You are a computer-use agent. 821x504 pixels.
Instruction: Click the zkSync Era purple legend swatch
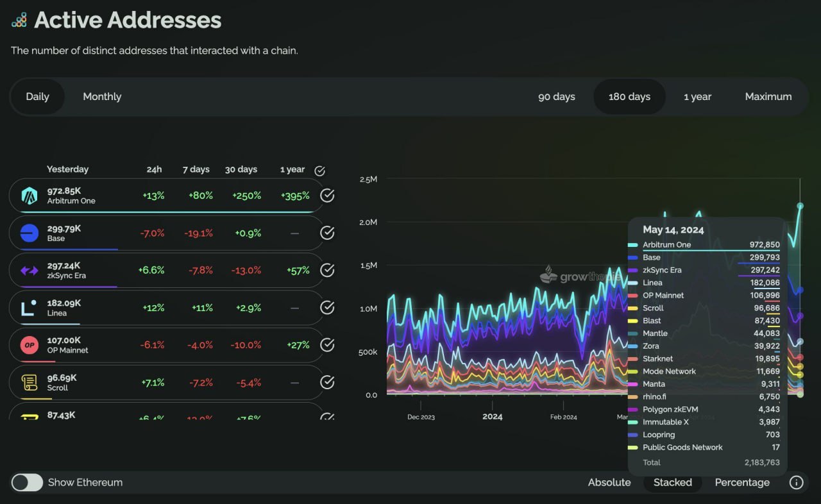(x=632, y=270)
